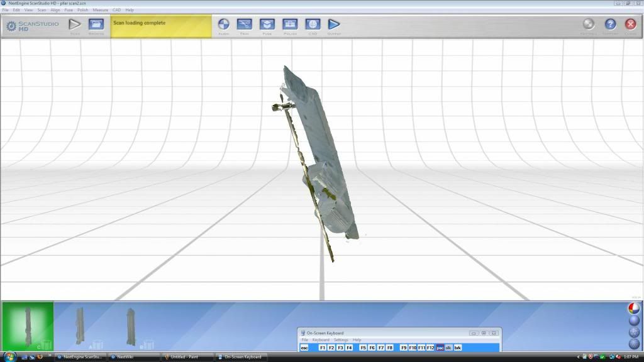The image size is (644, 362).
Task: Select the Trim tool
Action: click(x=245, y=25)
